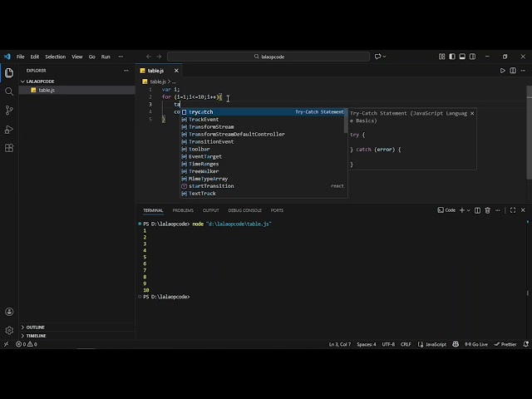Open the Source Control view
The image size is (532, 399).
tap(9, 111)
